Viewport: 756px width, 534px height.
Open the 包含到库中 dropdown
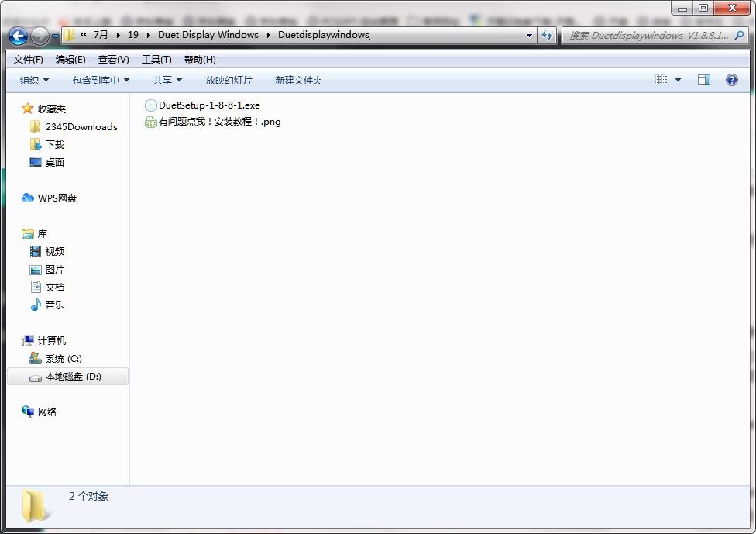[101, 80]
